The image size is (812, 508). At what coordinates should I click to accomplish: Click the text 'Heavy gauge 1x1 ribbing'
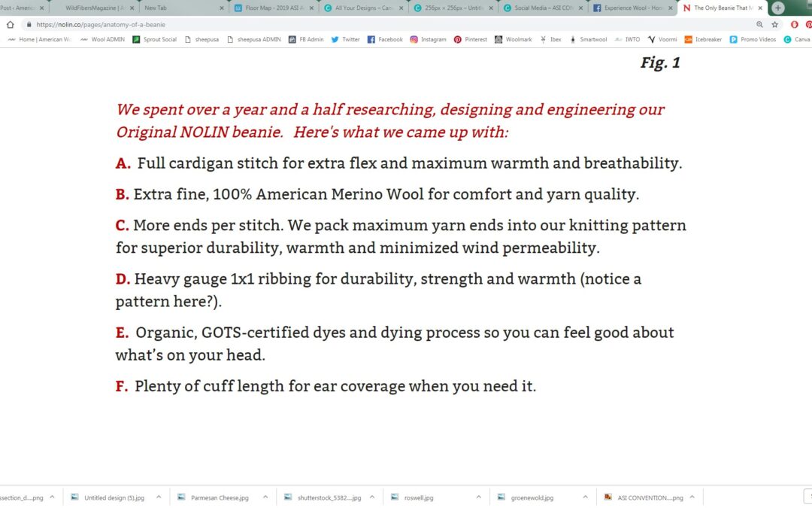click(x=223, y=279)
